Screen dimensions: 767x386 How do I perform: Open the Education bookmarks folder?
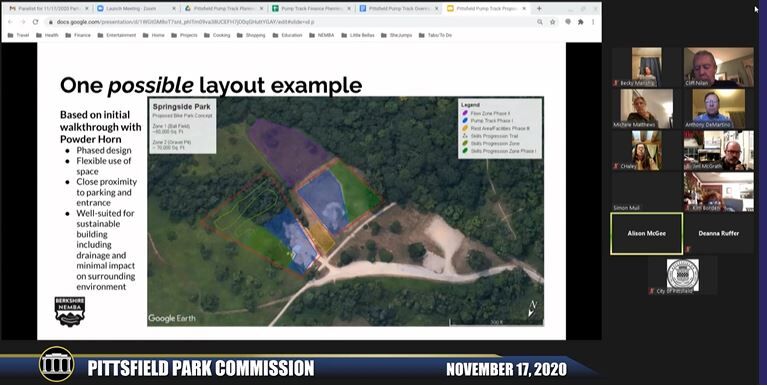(288, 35)
